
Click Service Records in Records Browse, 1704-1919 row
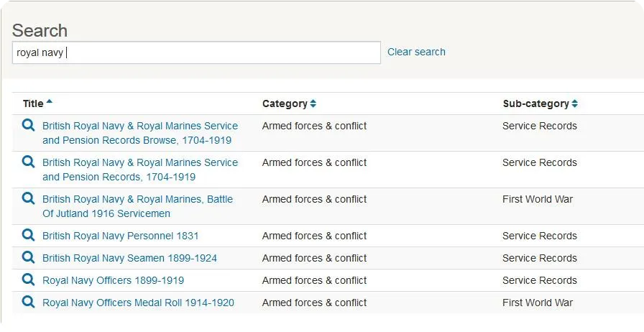click(x=539, y=126)
